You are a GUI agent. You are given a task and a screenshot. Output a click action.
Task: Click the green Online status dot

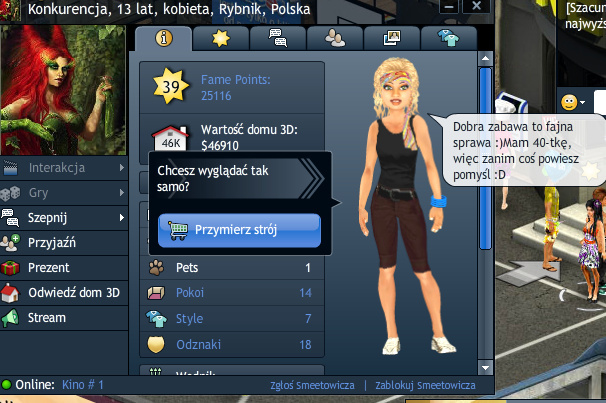pyautogui.click(x=7, y=384)
